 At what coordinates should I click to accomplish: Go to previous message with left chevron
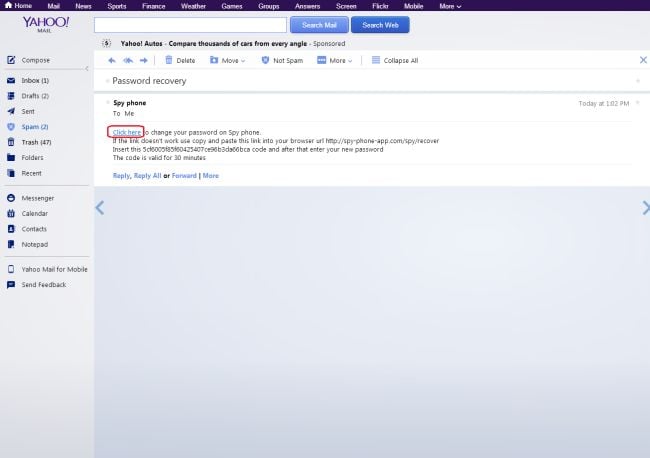coord(99,208)
